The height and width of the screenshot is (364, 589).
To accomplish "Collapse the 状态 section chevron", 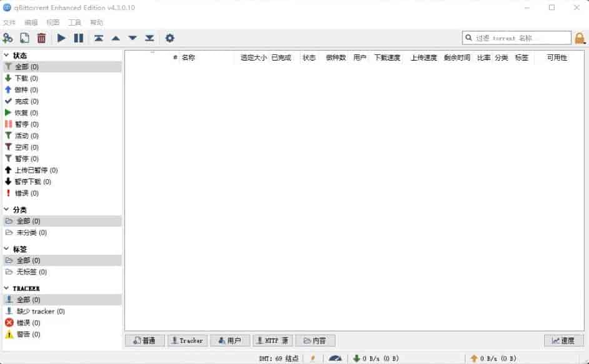I will (x=6, y=55).
